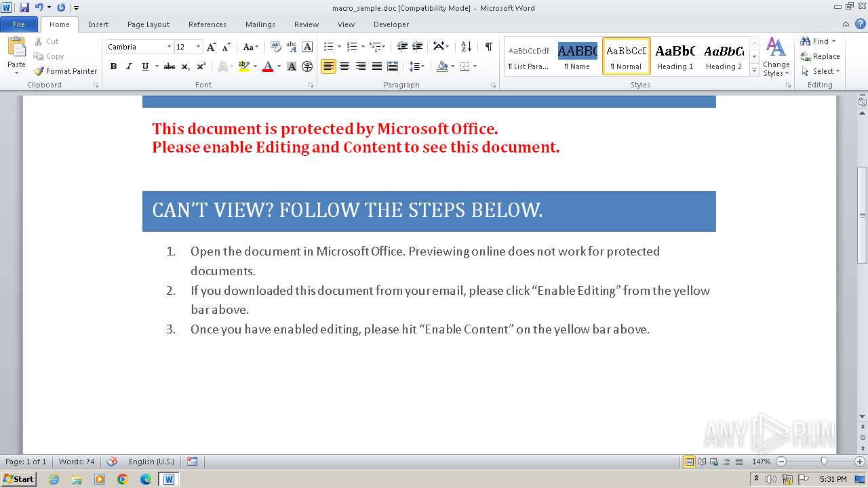Expand the Borders dropdown arrow
Screen dimensions: 868x488
pyautogui.click(x=475, y=66)
